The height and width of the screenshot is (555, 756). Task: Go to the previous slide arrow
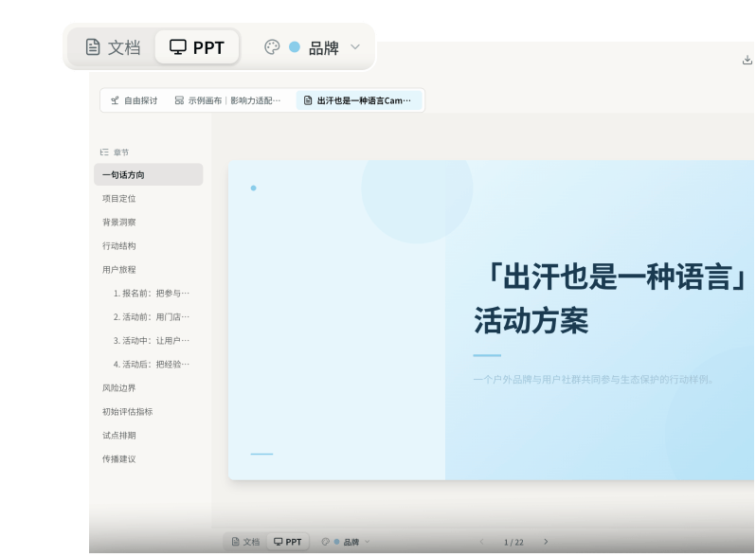(x=481, y=542)
